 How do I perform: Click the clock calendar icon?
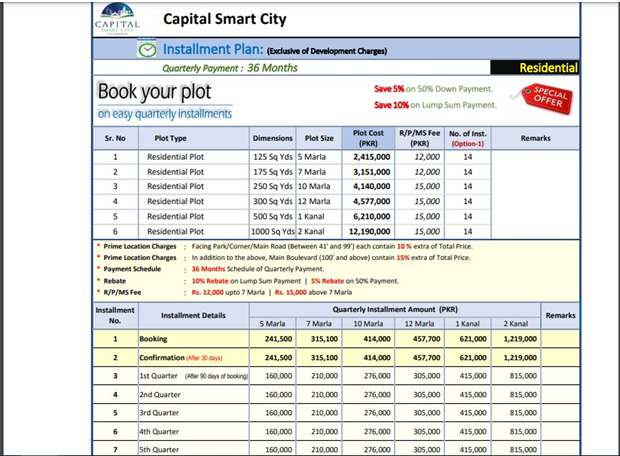(147, 49)
